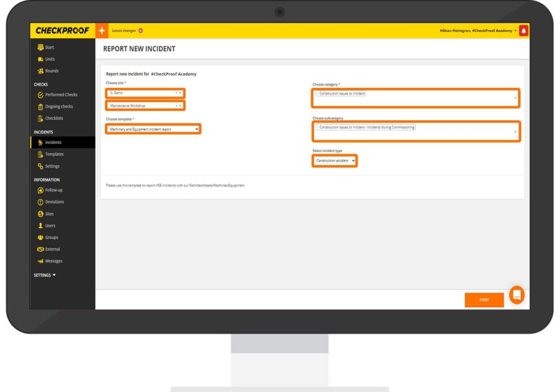Open Checklists in the sidebar
The width and height of the screenshot is (560, 392).
[x=55, y=119]
